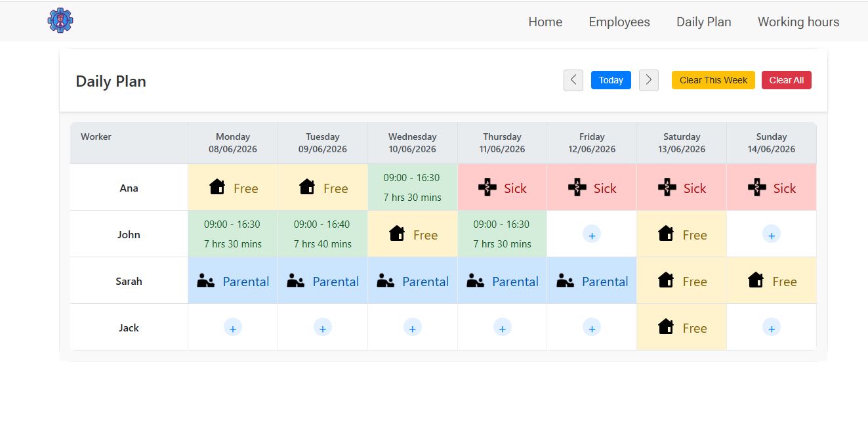Click the red Clear All button
868x422 pixels.
(x=787, y=80)
